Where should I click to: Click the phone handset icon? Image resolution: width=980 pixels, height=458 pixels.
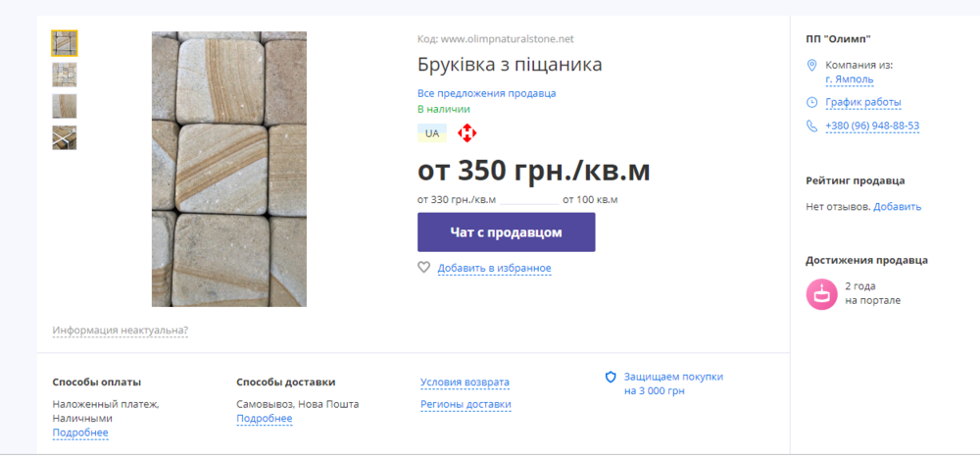(811, 126)
